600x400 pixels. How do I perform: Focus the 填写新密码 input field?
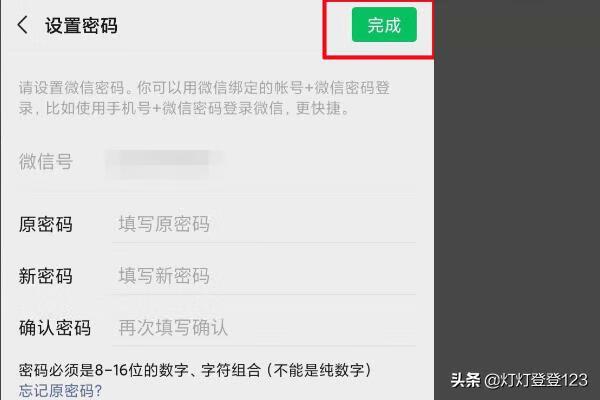[x=264, y=276]
